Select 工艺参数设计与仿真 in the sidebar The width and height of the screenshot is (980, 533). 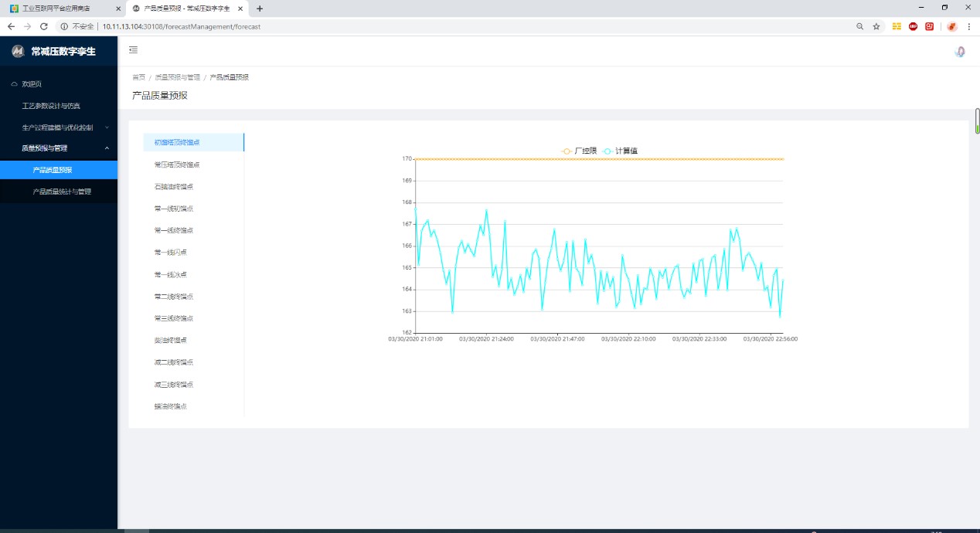pos(51,106)
